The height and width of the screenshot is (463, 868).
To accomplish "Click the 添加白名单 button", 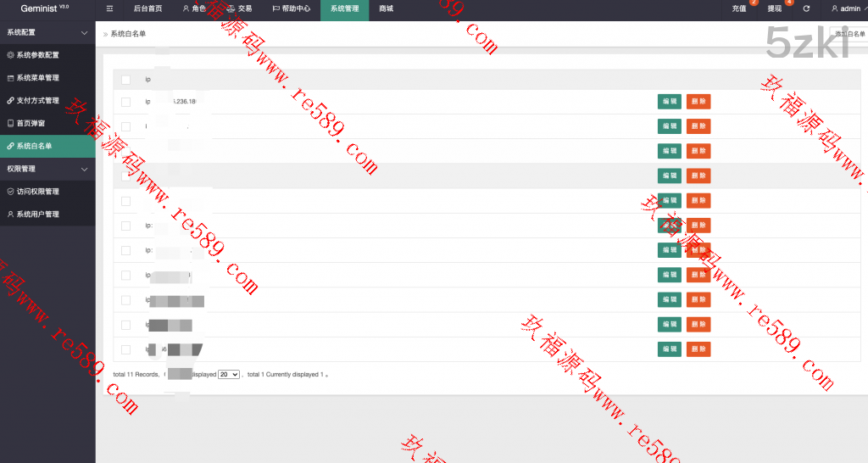I will (849, 34).
